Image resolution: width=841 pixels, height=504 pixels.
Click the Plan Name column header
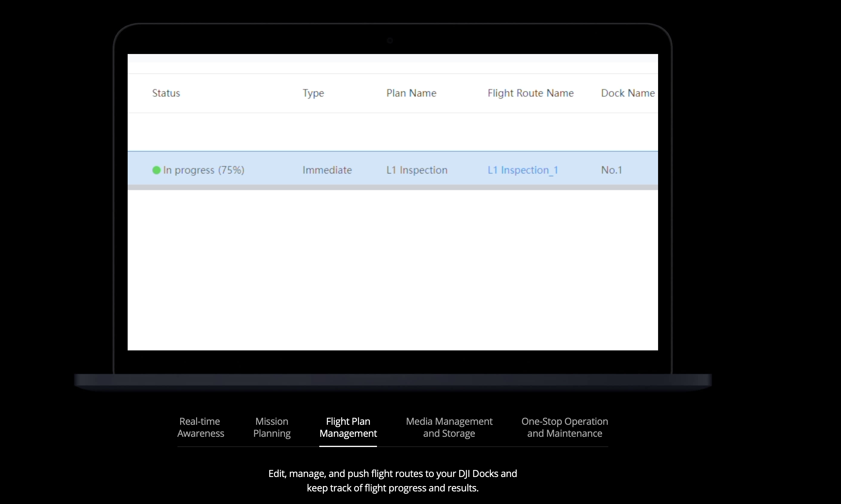411,93
